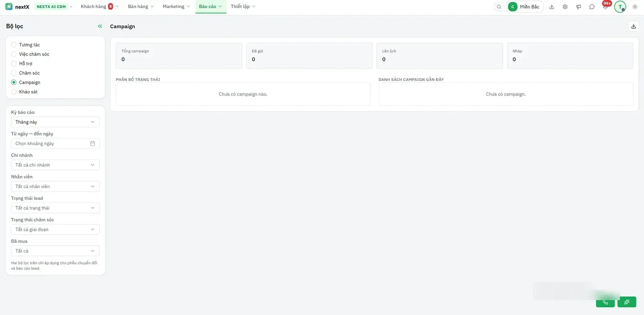Viewport: 644px width, 315px height.
Task: Click the 'DANH SÁCH CAMPAIGN GẦN ĐÂY' heading
Action: click(411, 80)
